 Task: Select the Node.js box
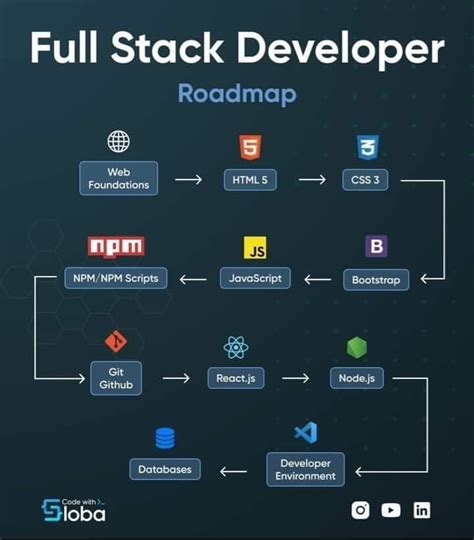click(357, 378)
